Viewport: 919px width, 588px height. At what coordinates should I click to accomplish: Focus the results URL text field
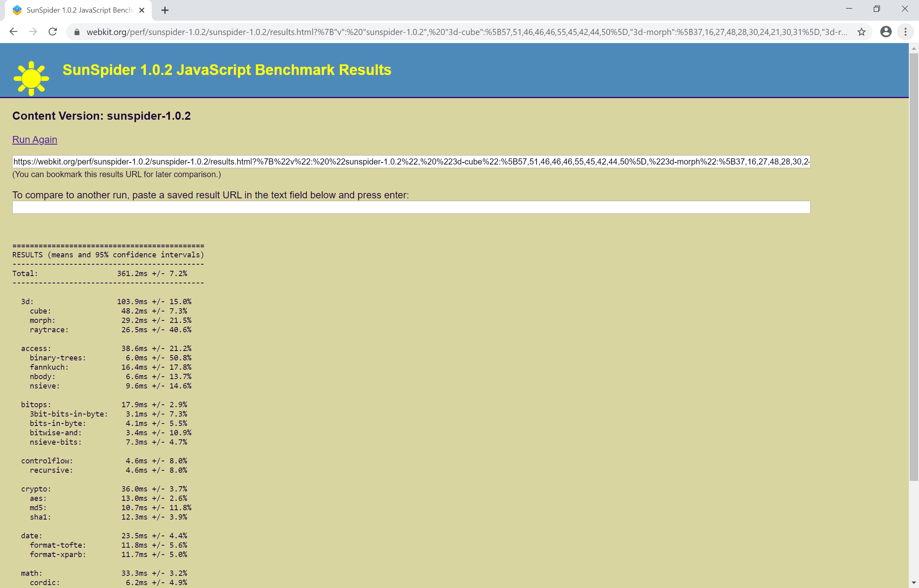click(x=411, y=162)
